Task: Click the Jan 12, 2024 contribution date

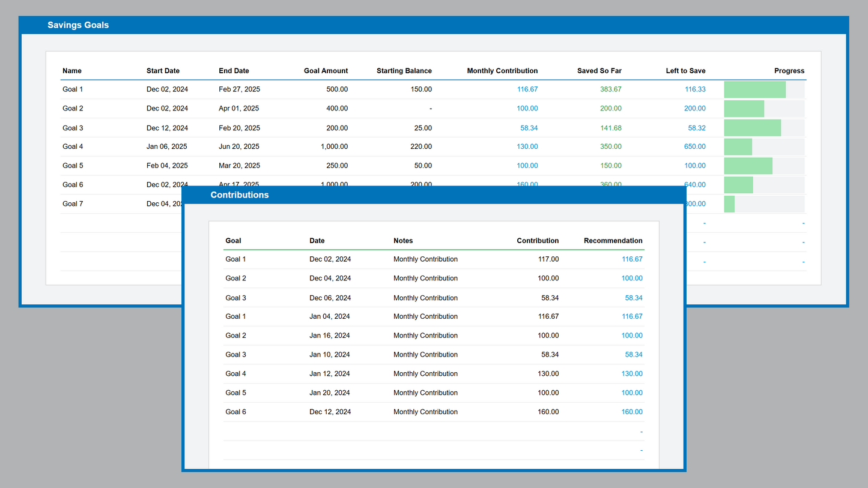Action: pos(330,374)
